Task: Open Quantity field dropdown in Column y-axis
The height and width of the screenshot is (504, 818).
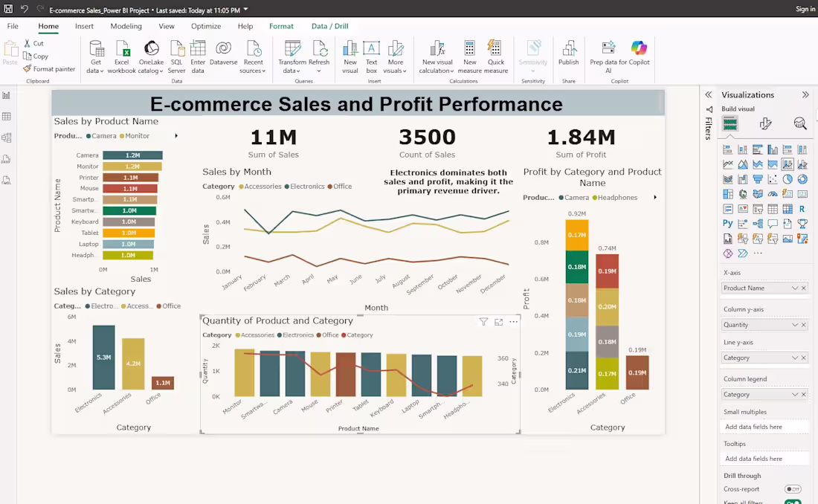Action: point(794,325)
